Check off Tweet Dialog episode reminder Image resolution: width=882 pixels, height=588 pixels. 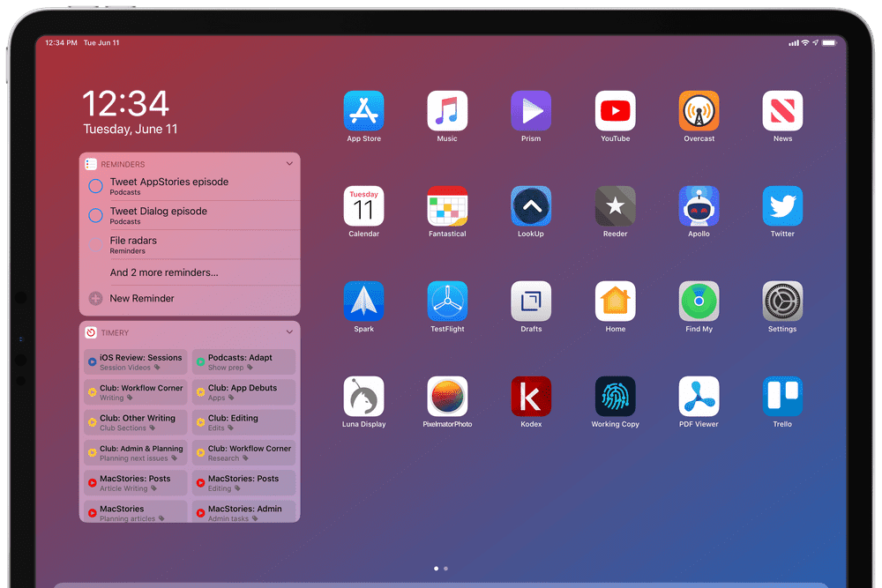coord(95,215)
